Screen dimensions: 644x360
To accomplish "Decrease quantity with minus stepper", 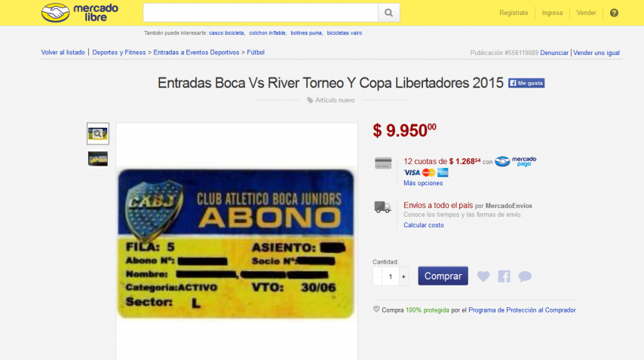I will [377, 276].
